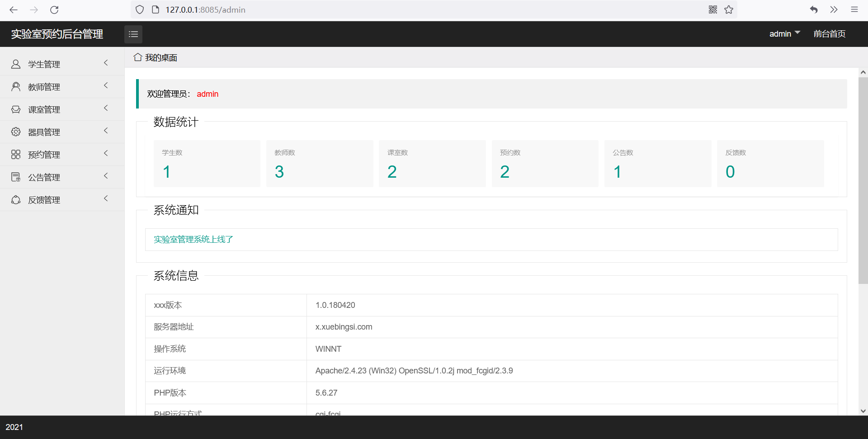The image size is (868, 439).
Task: Bookmark this page with the star icon
Action: [x=729, y=10]
